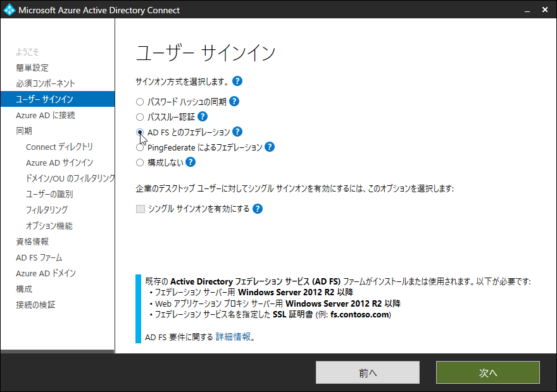Open the 詳細情報 link

point(233,336)
